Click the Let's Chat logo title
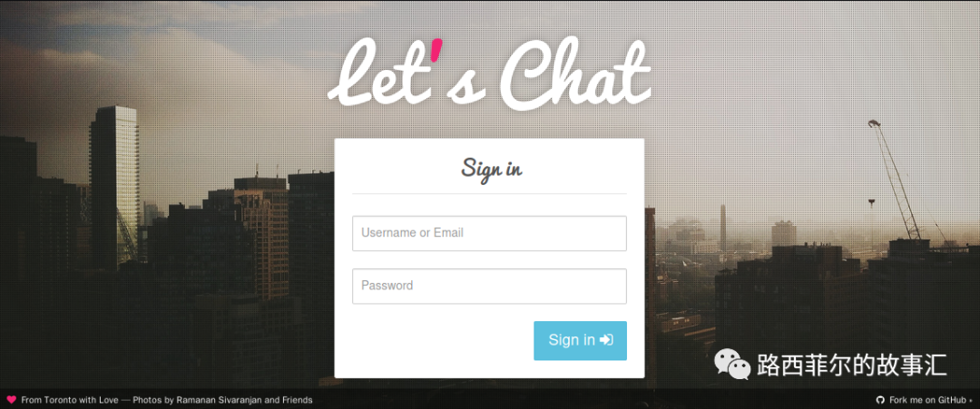 click(x=489, y=73)
